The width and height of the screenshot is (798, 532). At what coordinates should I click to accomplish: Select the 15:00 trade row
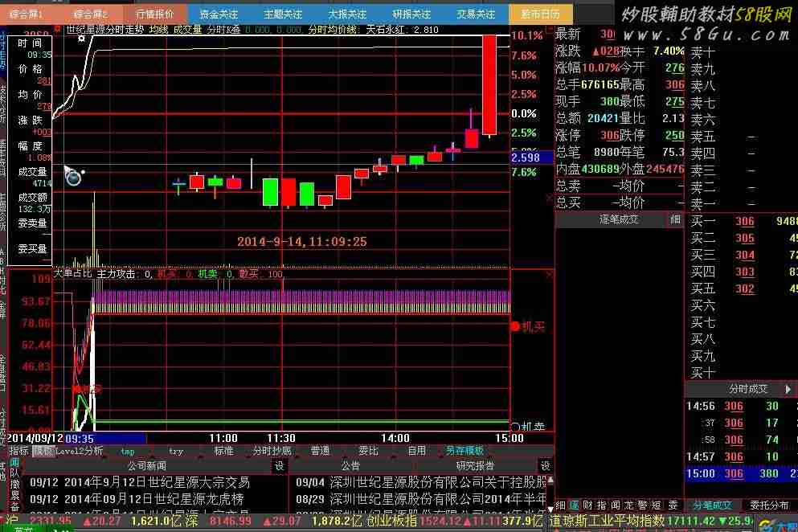(742, 473)
